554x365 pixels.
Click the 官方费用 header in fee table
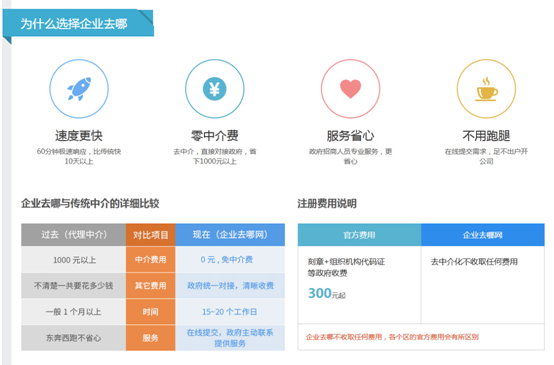(x=359, y=235)
